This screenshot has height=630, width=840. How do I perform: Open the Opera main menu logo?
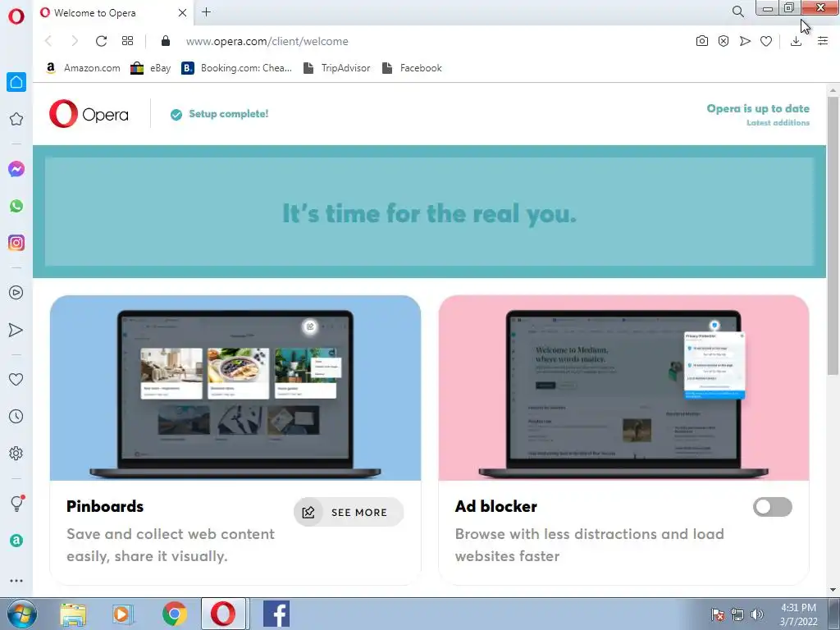(x=16, y=16)
